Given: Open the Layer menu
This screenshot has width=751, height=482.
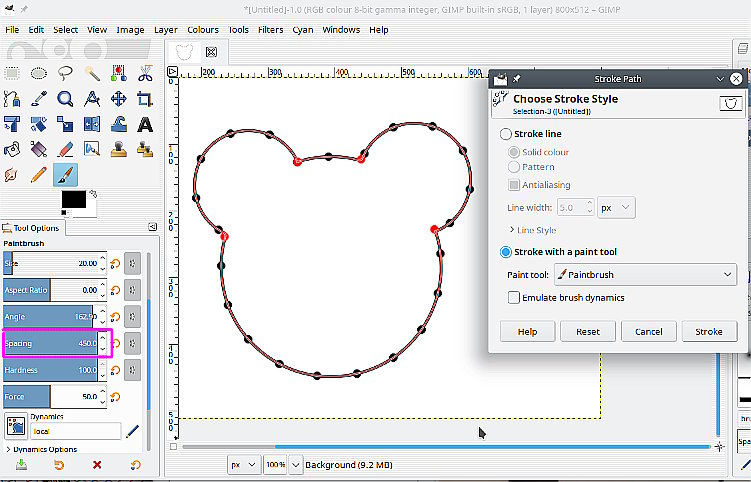Looking at the screenshot, I should point(165,30).
